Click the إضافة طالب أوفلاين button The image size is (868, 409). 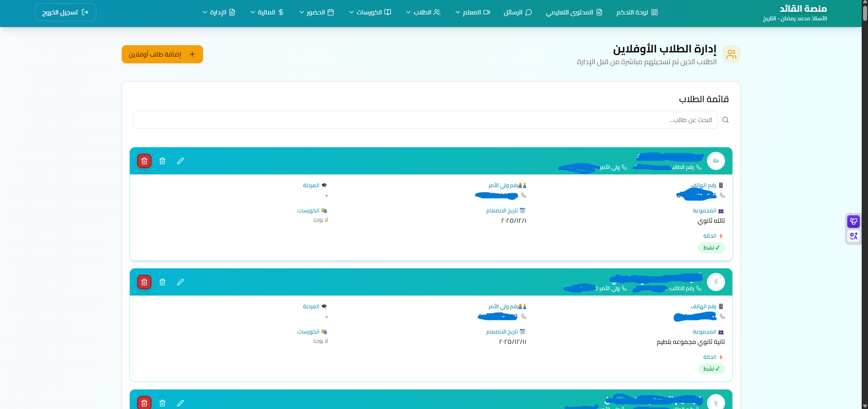(x=162, y=54)
